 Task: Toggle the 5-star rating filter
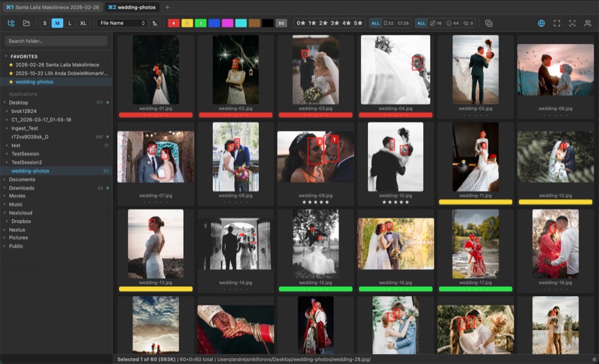358,23
